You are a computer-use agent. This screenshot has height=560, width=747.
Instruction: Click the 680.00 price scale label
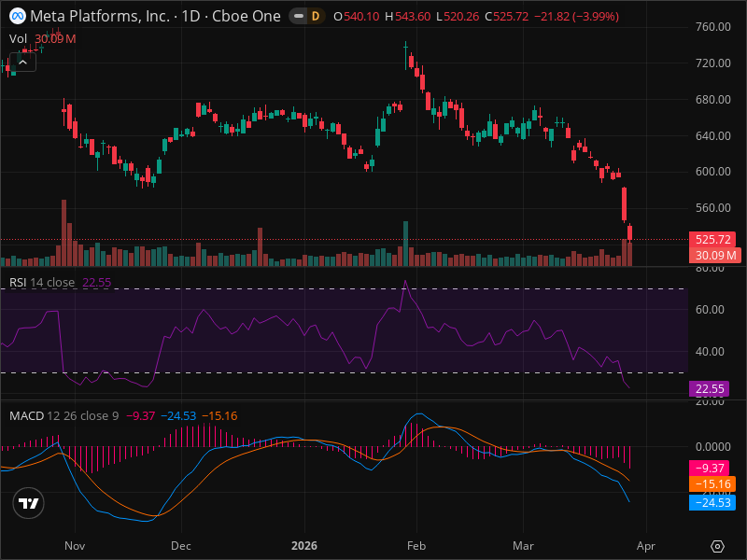pos(713,100)
